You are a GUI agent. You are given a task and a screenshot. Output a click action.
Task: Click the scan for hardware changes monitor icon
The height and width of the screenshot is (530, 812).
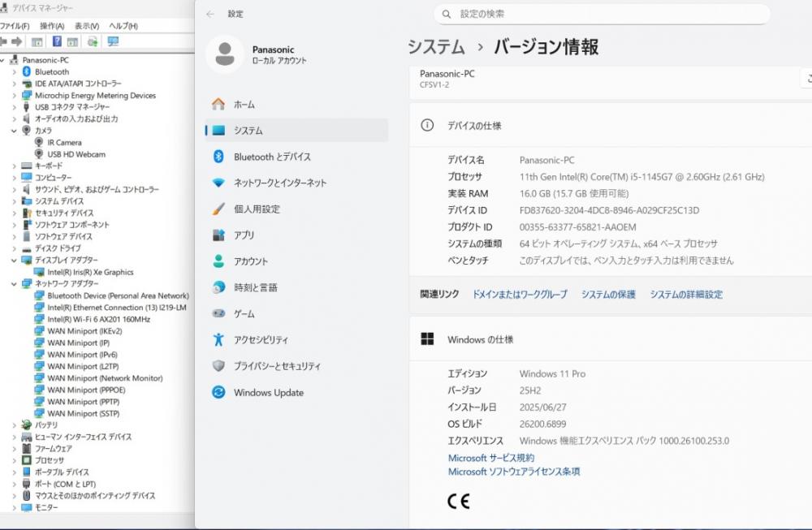pos(113,41)
